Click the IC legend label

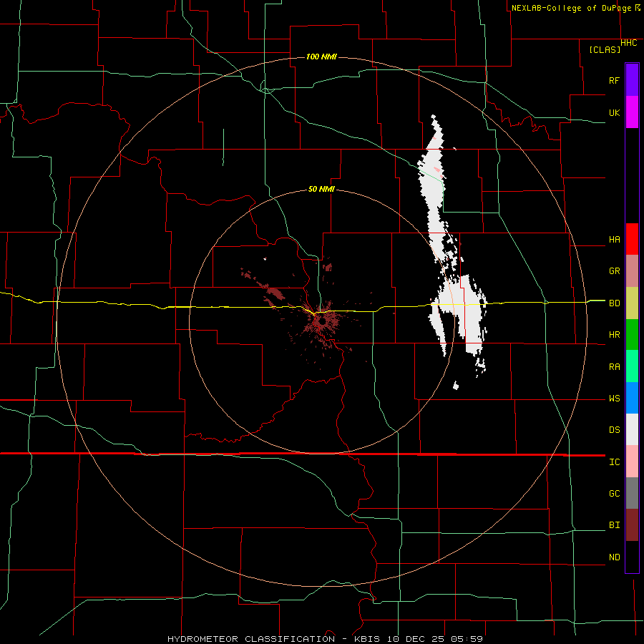(614, 462)
